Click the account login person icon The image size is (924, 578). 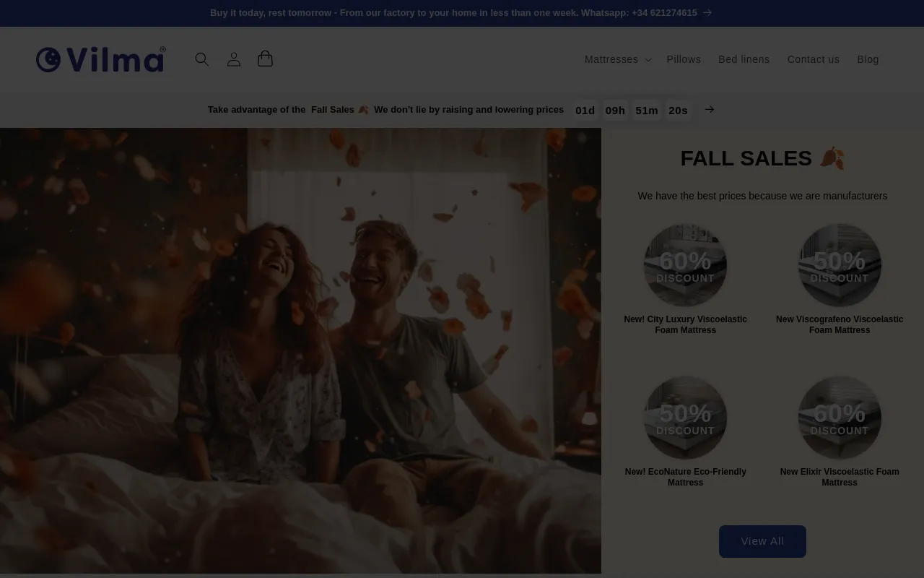[233, 59]
